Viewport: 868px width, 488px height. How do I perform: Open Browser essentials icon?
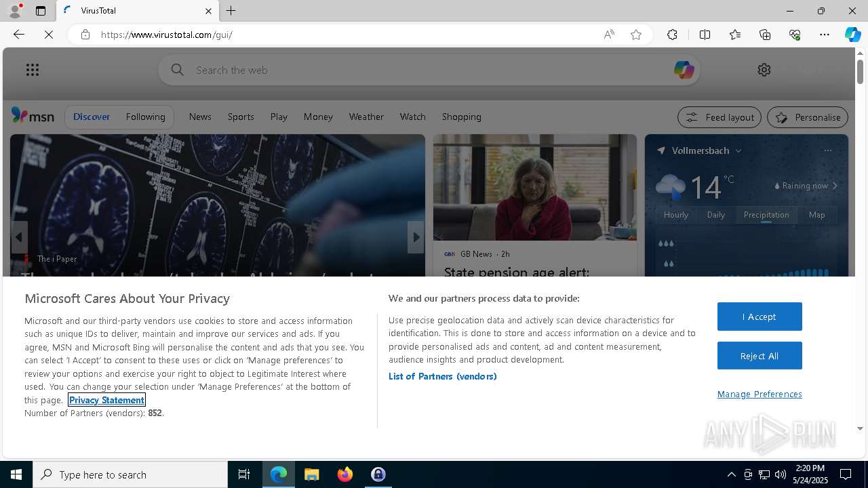coord(795,35)
